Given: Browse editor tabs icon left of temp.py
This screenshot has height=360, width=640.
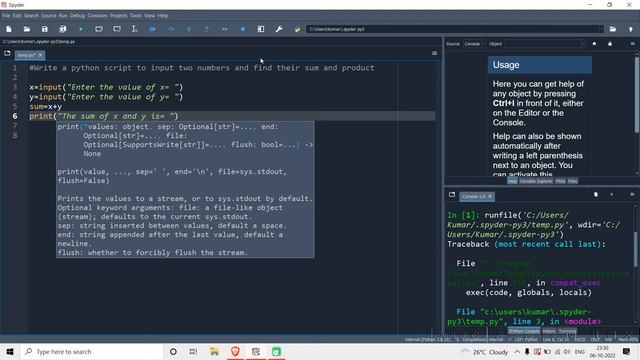Looking at the screenshot, I should pos(7,53).
